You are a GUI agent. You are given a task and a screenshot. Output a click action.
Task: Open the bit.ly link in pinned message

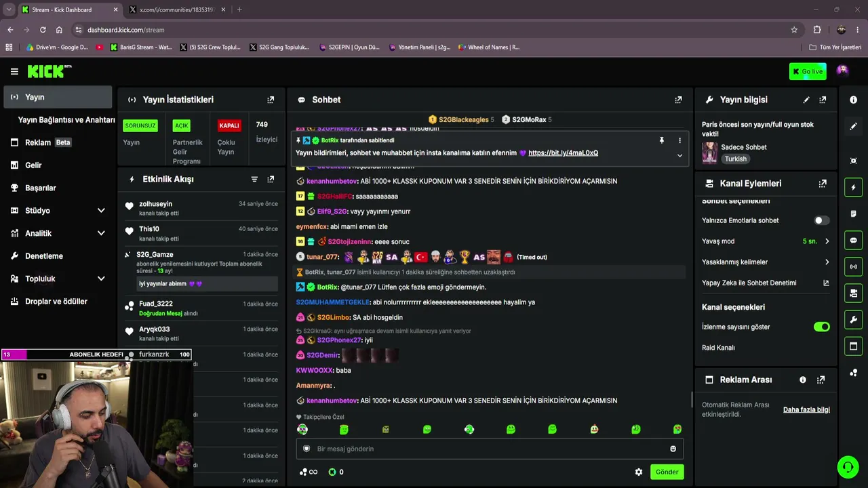click(x=563, y=153)
